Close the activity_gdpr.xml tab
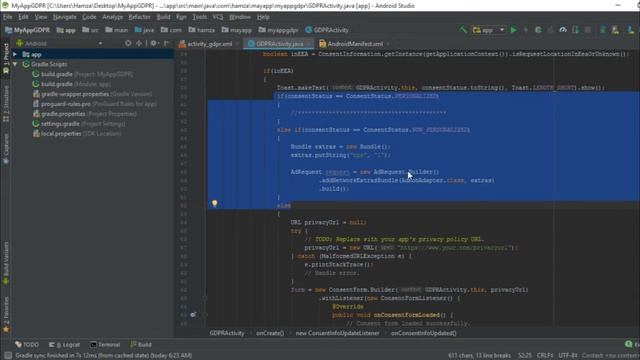 237,44
